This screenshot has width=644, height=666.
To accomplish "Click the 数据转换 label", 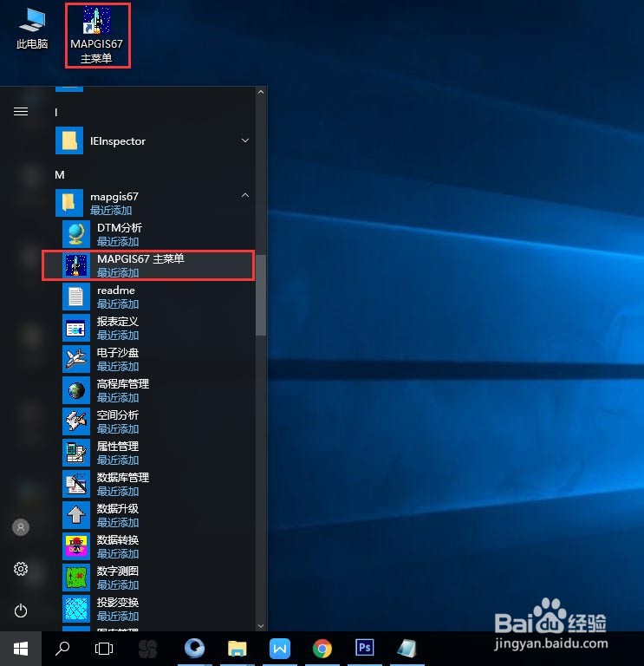I will 118,540.
